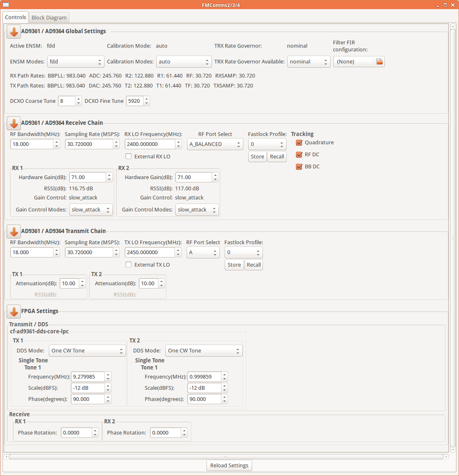This screenshot has width=459, height=476.
Task: Switch to the Block Diagram tab
Action: (x=49, y=17)
